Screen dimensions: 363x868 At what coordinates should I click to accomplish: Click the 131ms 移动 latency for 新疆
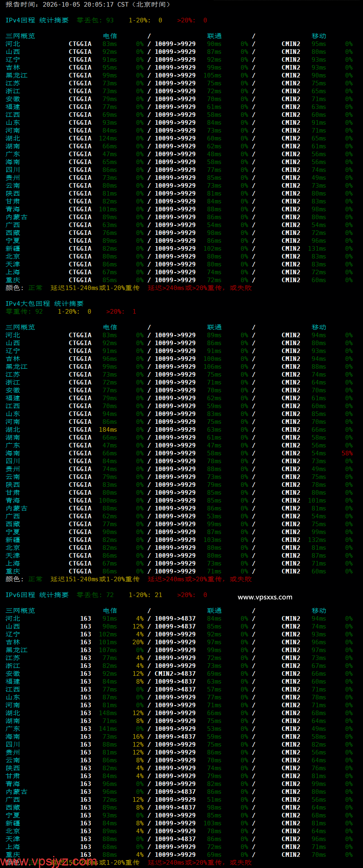click(317, 249)
